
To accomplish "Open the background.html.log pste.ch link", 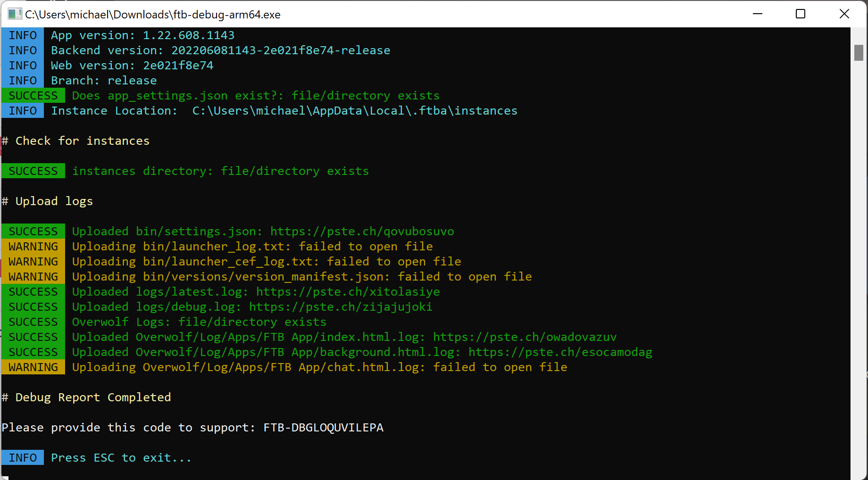I will [x=560, y=352].
